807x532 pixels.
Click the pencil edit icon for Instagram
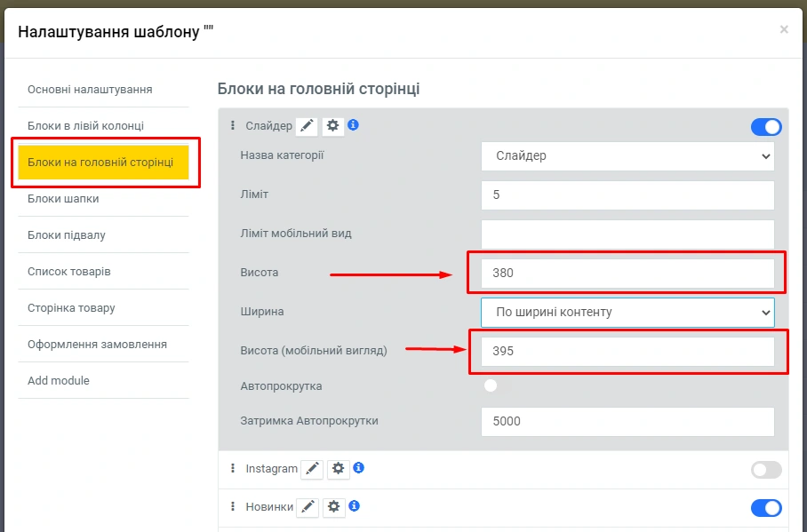pos(312,469)
